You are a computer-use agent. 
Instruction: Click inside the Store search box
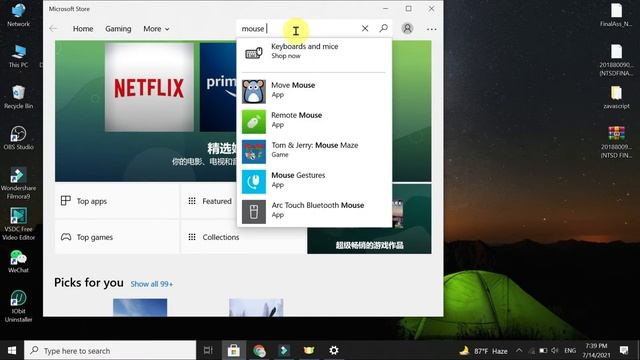click(300, 29)
